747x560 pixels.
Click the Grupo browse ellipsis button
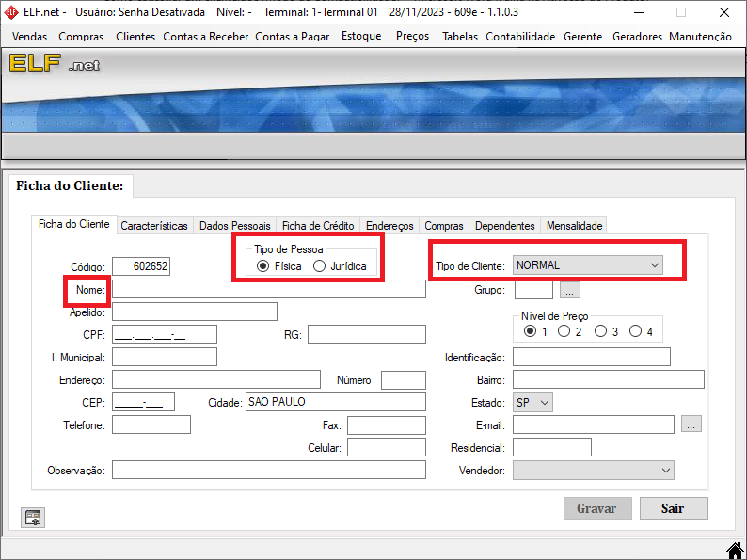point(570,290)
